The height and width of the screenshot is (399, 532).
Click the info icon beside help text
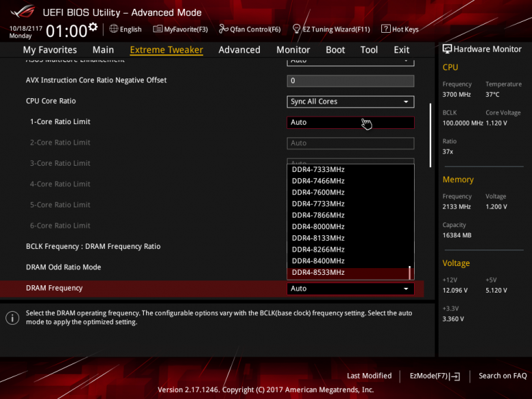12,318
